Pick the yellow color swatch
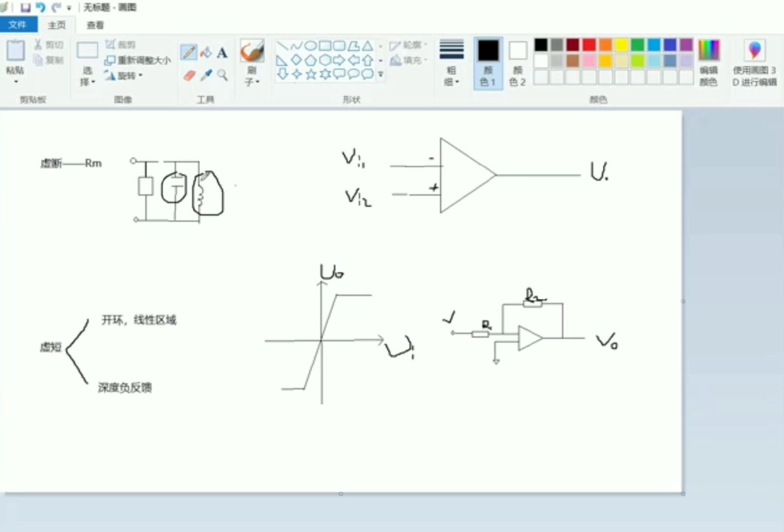The width and height of the screenshot is (784, 532). pos(621,45)
